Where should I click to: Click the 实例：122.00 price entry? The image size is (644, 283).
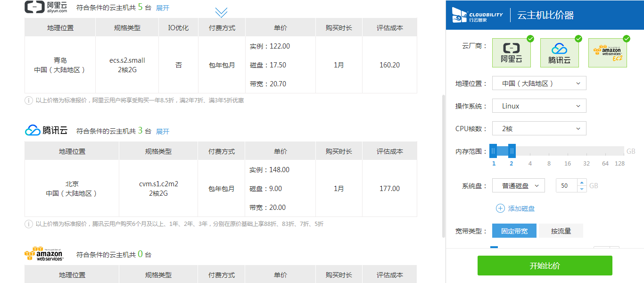[270, 46]
